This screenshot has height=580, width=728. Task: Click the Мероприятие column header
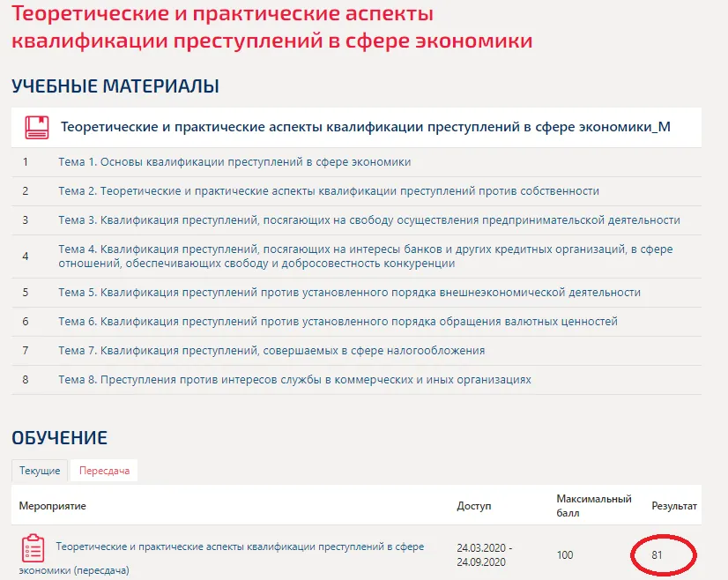pos(53,506)
